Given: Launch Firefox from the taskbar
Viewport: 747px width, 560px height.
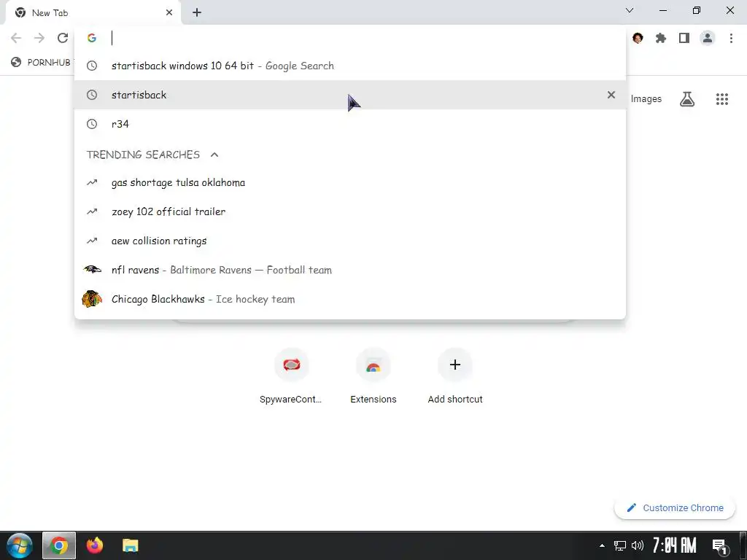Looking at the screenshot, I should coord(94,545).
